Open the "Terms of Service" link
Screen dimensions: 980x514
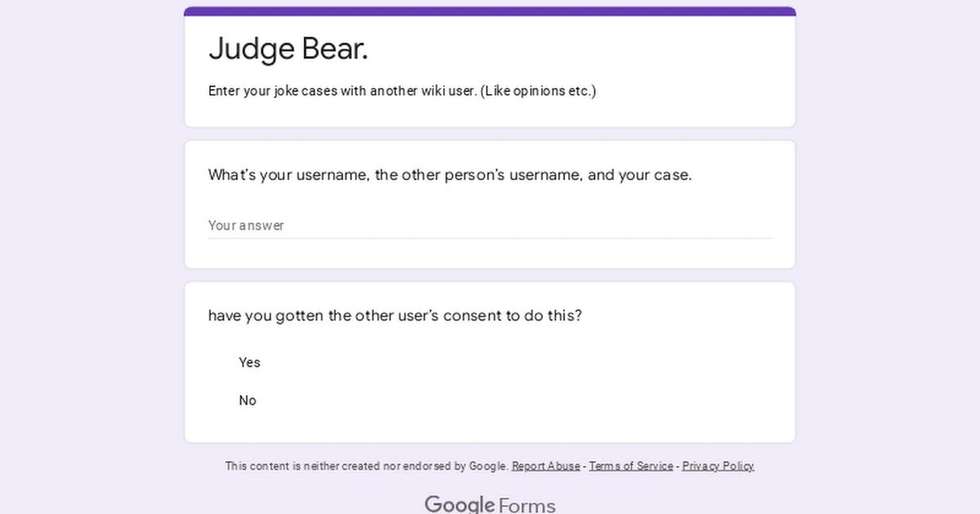click(631, 466)
